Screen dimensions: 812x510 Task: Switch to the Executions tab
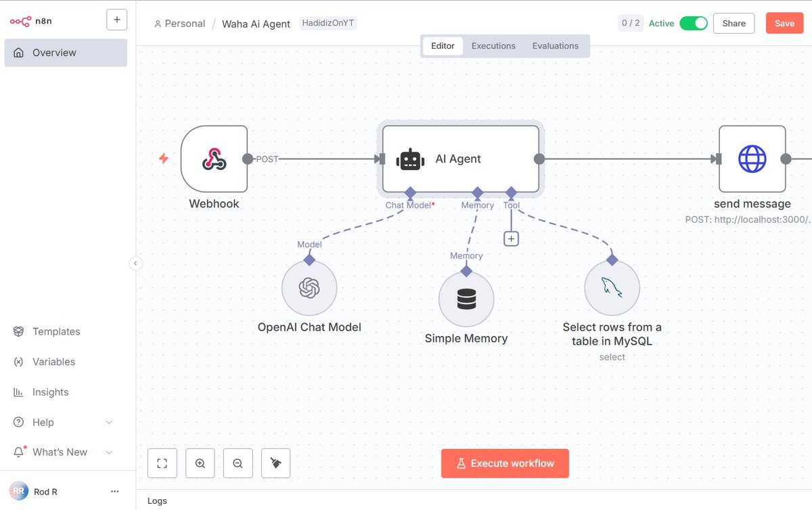[x=493, y=46]
